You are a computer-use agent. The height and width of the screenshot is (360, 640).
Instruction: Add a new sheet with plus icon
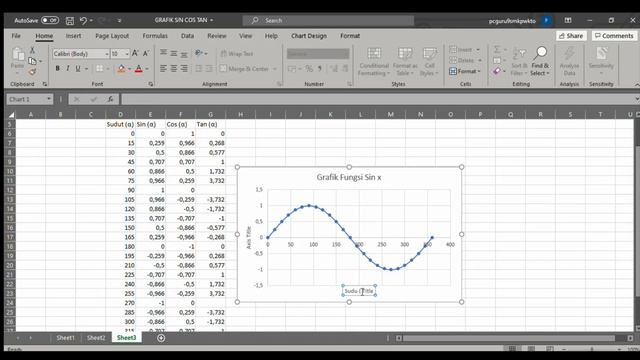[161, 338]
